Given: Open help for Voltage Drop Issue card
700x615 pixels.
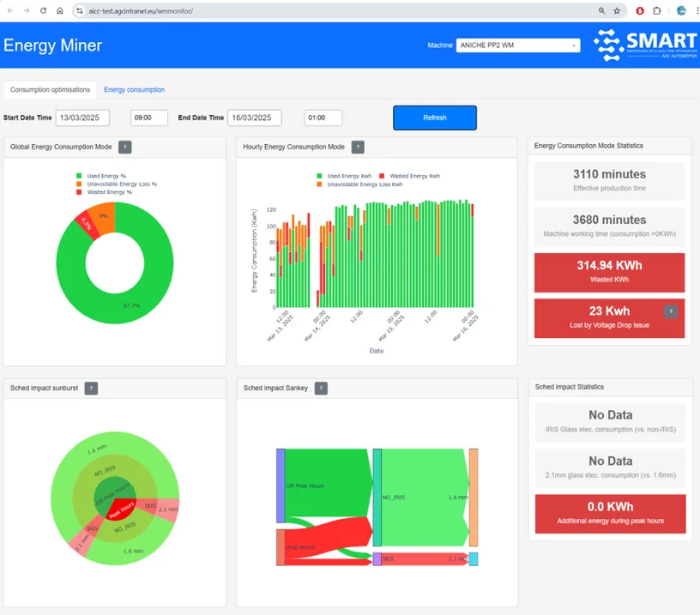Looking at the screenshot, I should pos(671,311).
